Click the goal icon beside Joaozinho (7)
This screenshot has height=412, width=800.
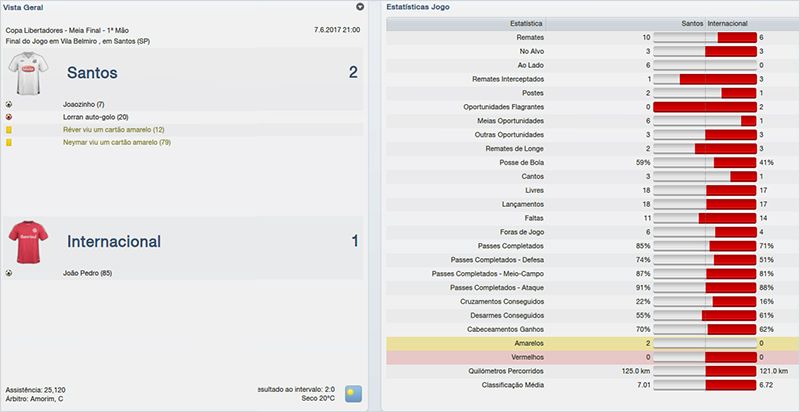pyautogui.click(x=9, y=104)
